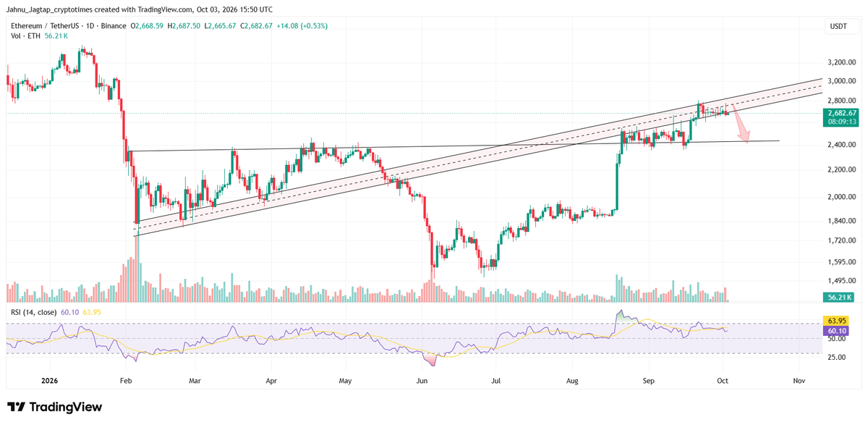Click the 2,800.00 price axis label
Image resolution: width=868 pixels, height=425 pixels.
pos(843,101)
